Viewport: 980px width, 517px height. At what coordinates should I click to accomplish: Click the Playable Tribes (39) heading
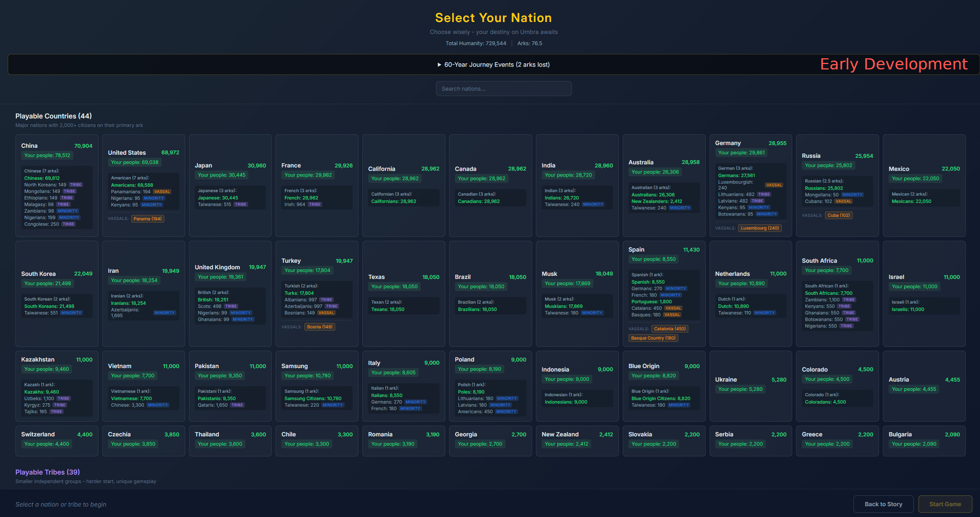[47, 472]
